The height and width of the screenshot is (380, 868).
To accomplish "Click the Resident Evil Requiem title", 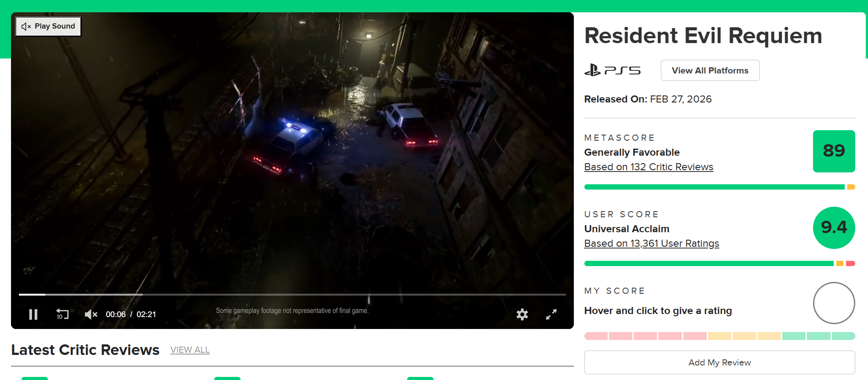I will click(x=703, y=36).
